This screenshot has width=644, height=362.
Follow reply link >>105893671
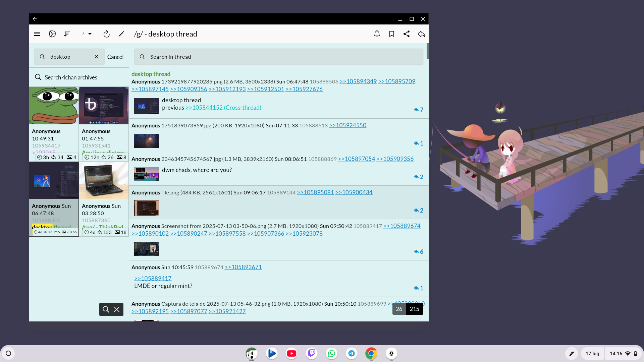(243, 267)
